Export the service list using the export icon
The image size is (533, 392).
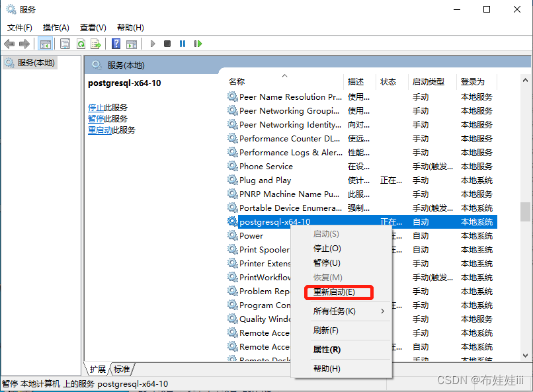click(97, 44)
